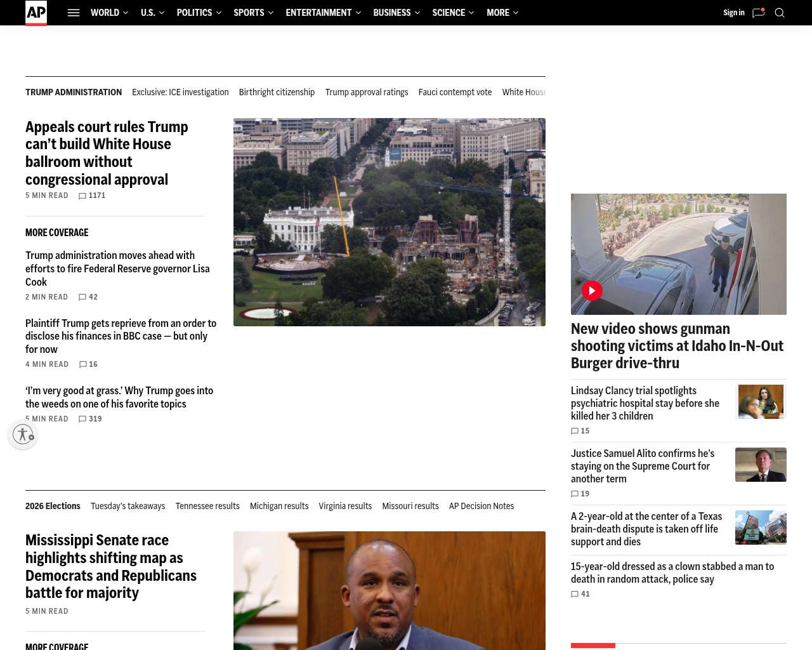Open 2026 Elections topic hub
Screen dimensions: 812x650
53,506
